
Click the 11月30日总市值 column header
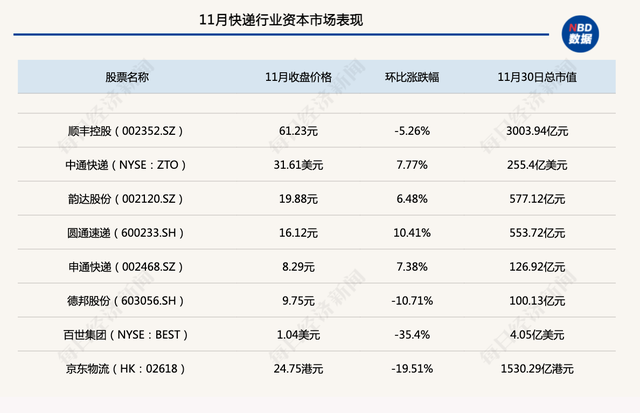pyautogui.click(x=537, y=77)
